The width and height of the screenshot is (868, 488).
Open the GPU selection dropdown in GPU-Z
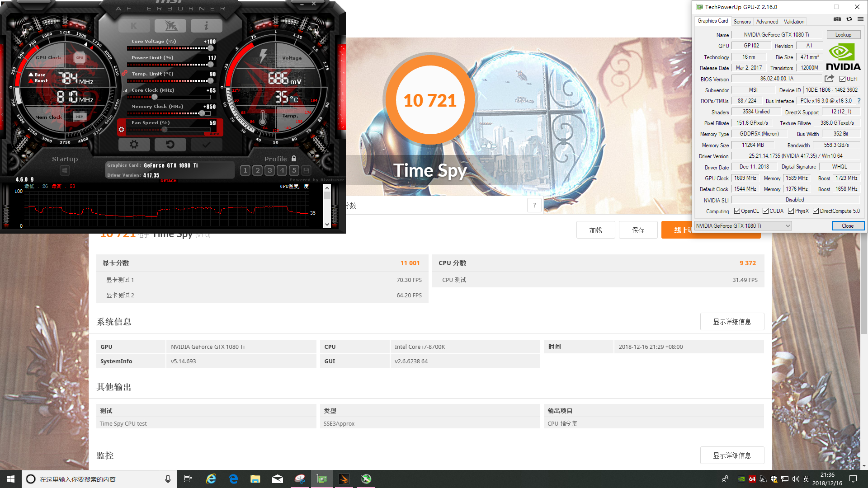coord(743,226)
